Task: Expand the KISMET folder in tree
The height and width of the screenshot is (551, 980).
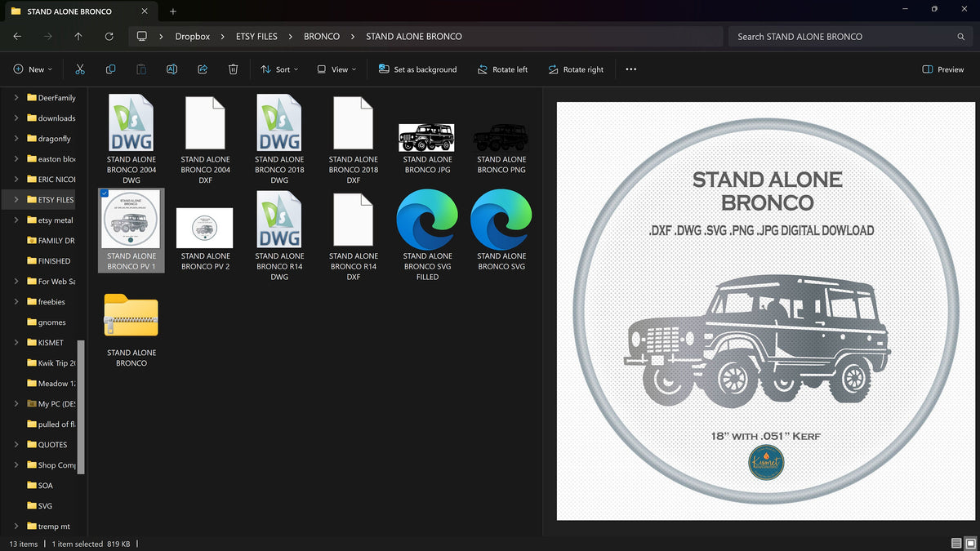Action: pos(16,342)
